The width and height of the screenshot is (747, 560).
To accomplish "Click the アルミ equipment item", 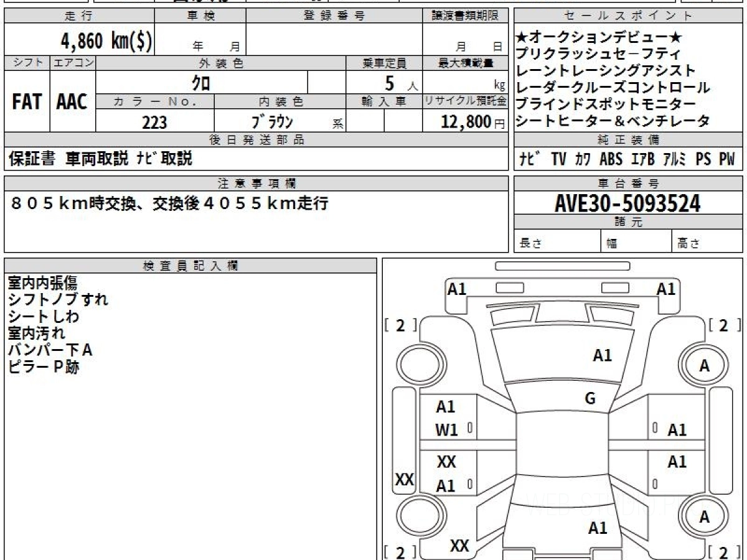I will [674, 159].
